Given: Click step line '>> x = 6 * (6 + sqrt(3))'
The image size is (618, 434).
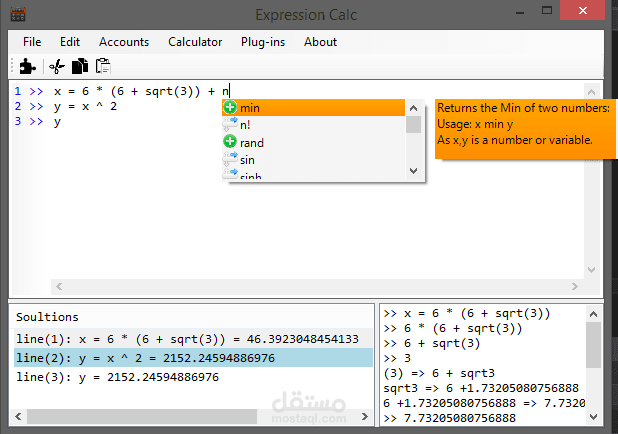Looking at the screenshot, I should 467,313.
